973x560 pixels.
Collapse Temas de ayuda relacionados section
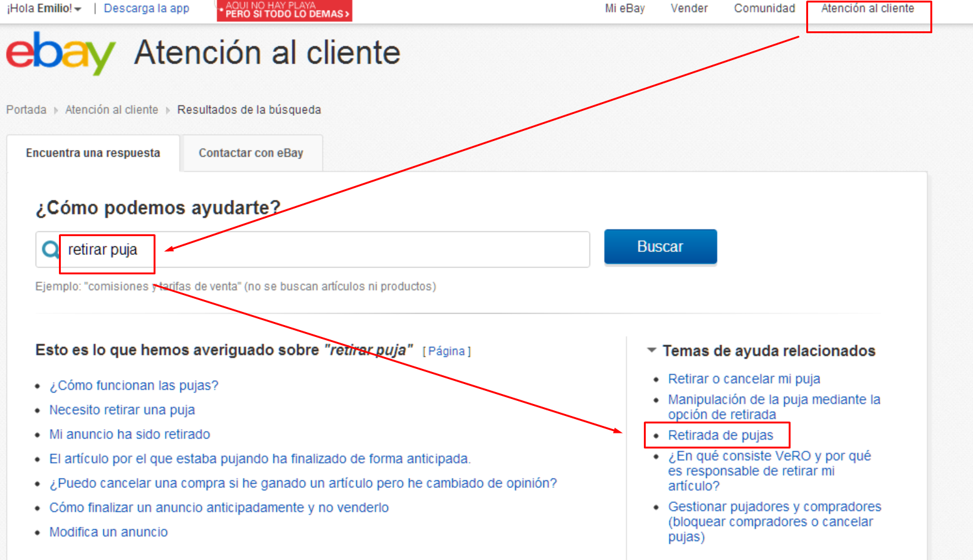coord(651,350)
